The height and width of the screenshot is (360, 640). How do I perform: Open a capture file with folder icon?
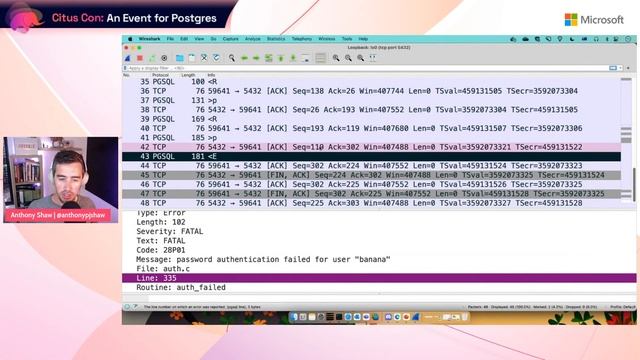click(180, 58)
